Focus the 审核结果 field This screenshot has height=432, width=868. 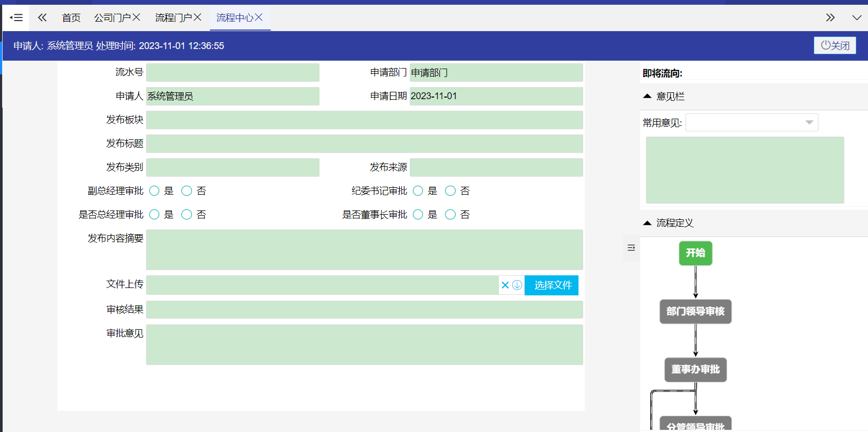364,310
